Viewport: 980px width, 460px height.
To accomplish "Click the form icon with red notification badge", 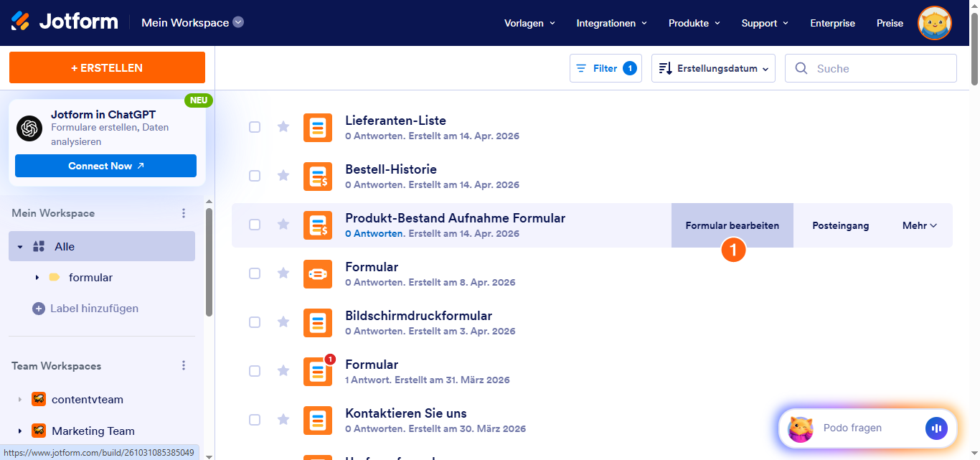I will (318, 371).
